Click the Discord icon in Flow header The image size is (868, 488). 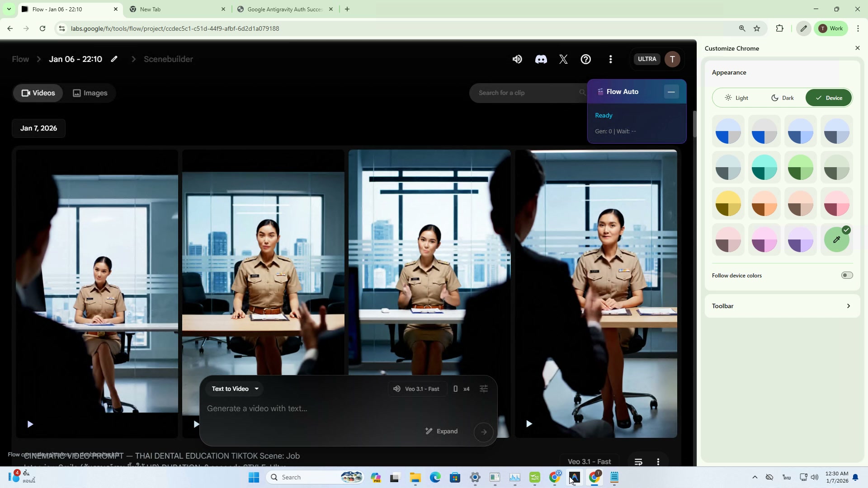click(x=541, y=59)
